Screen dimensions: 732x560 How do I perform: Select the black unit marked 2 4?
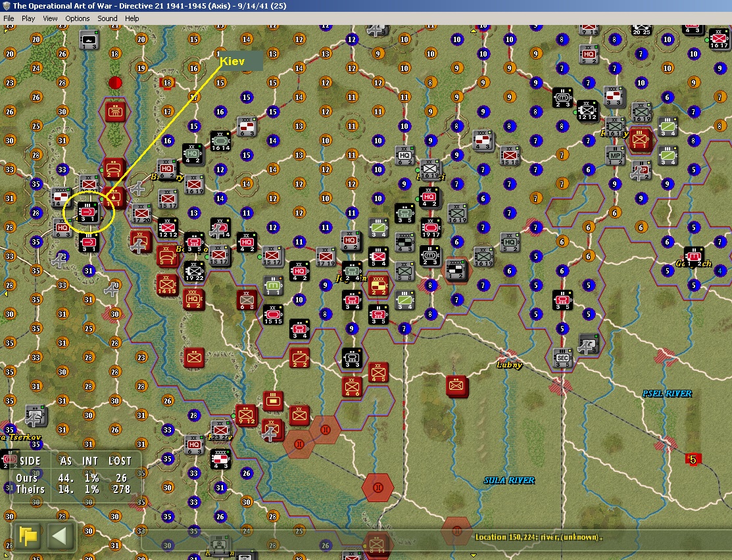click(x=352, y=271)
